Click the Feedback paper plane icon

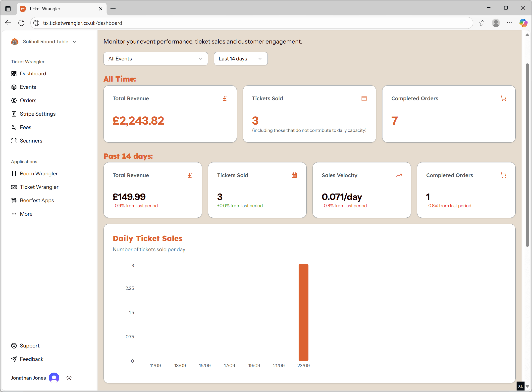pos(14,359)
